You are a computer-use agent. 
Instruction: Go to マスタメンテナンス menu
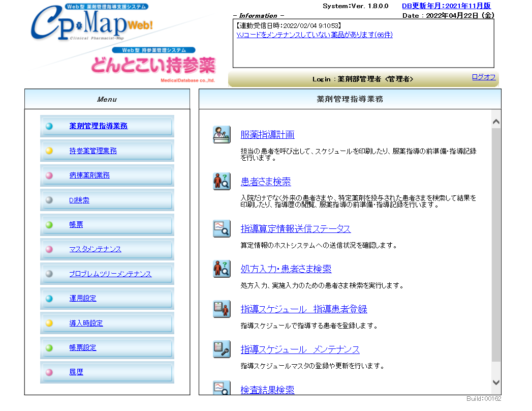point(95,249)
